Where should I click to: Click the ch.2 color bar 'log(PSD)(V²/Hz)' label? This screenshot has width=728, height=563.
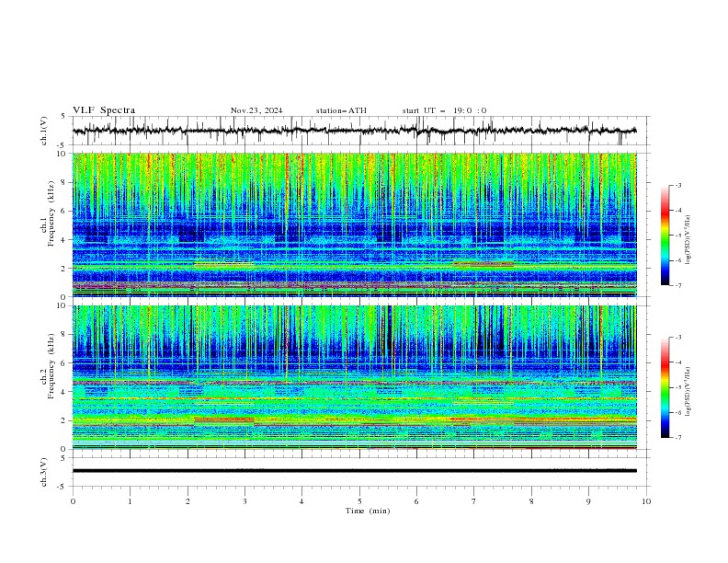click(688, 391)
